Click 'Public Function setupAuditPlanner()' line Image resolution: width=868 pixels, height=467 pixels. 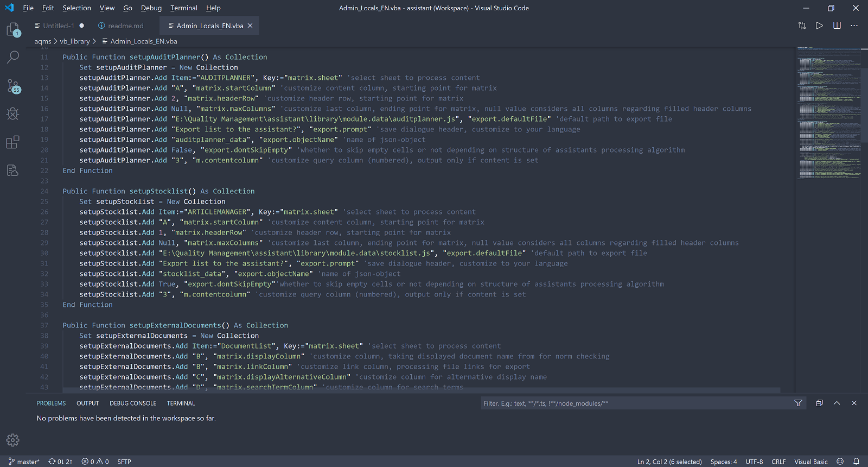(165, 57)
